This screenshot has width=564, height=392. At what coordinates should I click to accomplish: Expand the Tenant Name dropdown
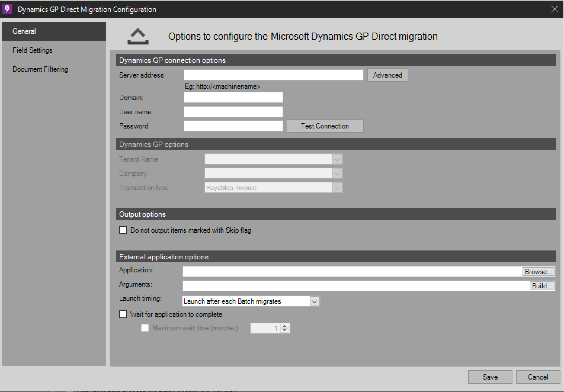[x=337, y=159]
